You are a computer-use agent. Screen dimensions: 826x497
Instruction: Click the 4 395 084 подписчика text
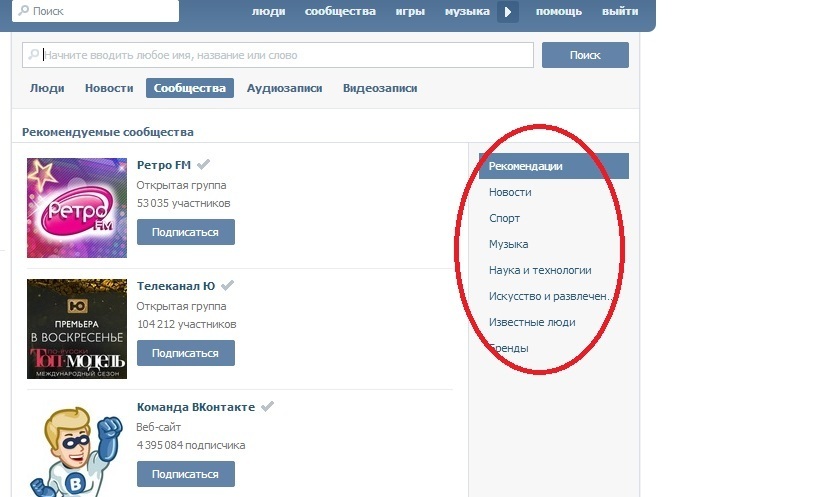point(191,445)
